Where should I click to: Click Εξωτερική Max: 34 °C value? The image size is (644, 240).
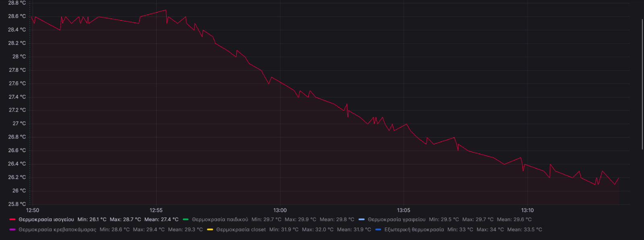tap(490, 230)
